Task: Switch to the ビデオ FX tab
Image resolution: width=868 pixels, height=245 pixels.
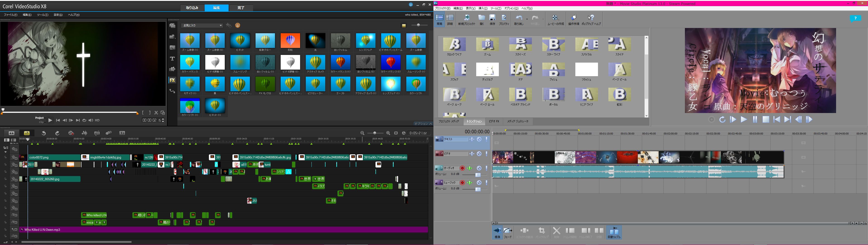Action: pos(494,122)
